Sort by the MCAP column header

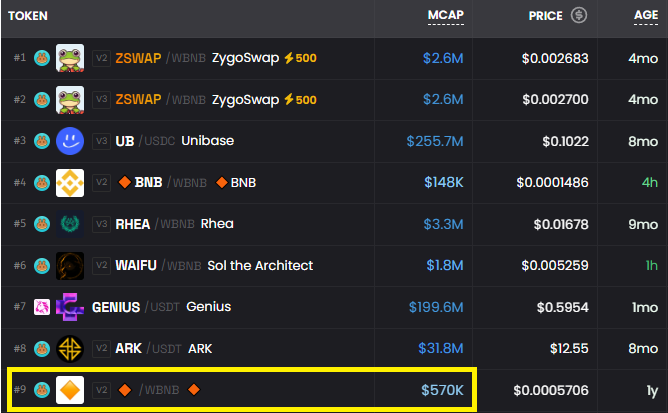point(446,15)
